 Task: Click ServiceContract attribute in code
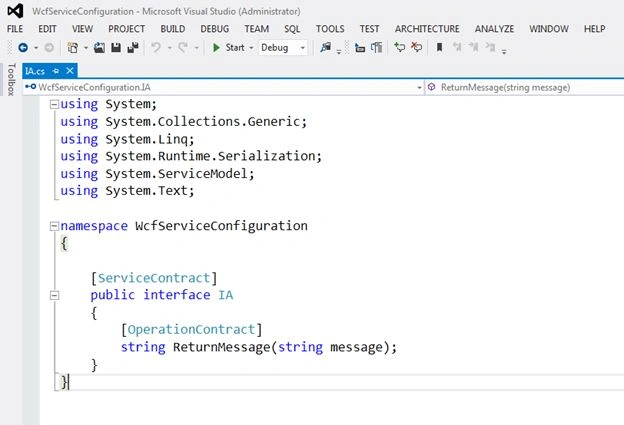(154, 278)
